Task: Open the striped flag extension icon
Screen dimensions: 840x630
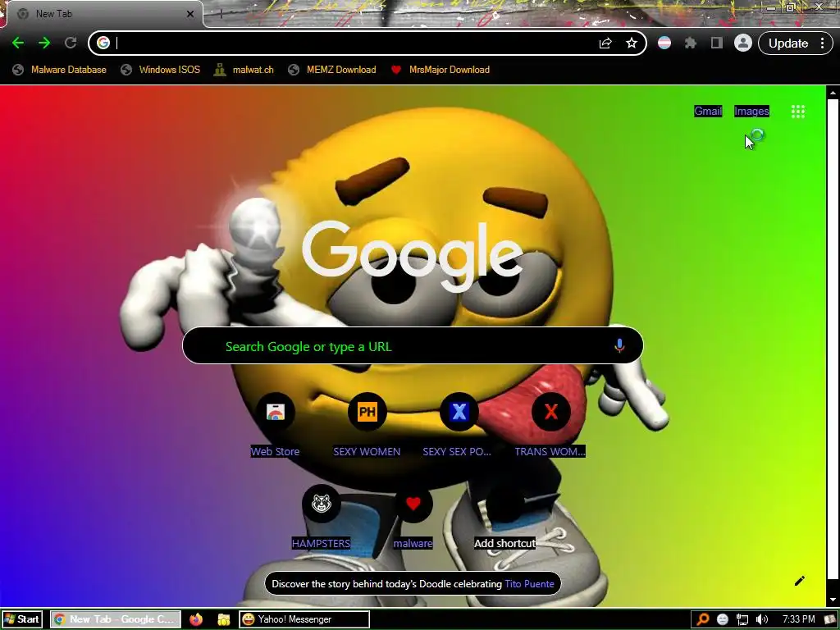Action: (x=664, y=43)
